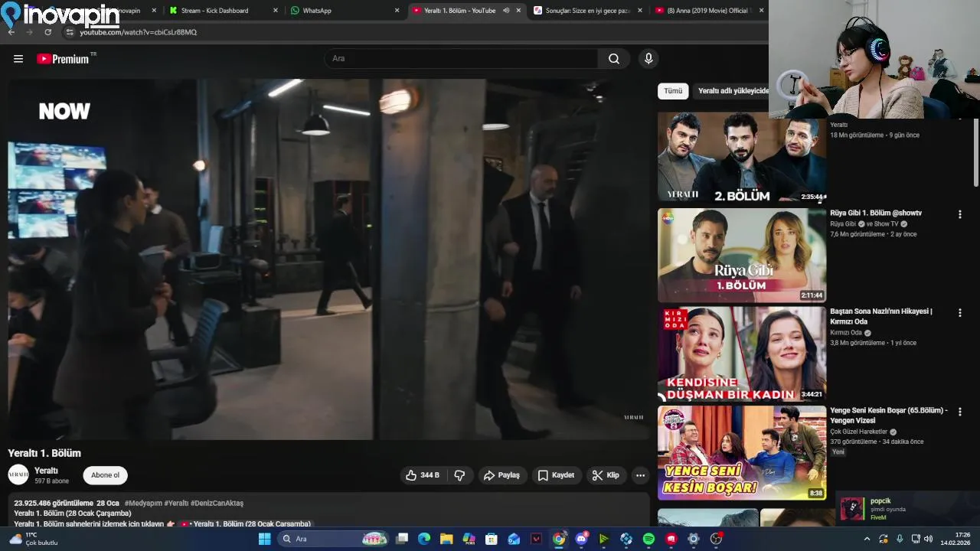The height and width of the screenshot is (551, 980).
Task: Open Task View from taskbar
Action: tap(402, 539)
